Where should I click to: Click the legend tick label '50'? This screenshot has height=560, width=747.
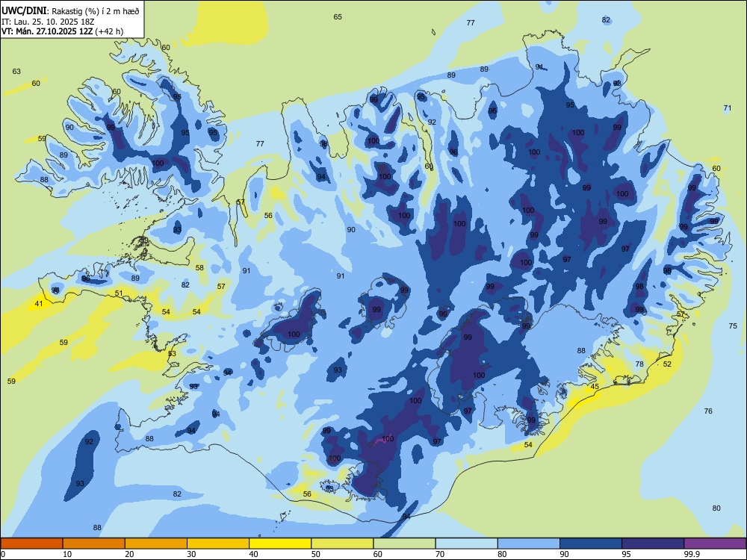pos(316,554)
